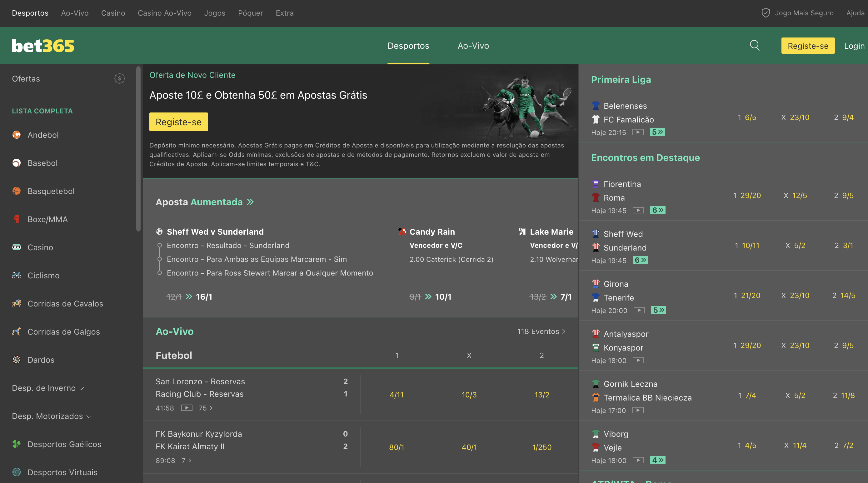Open Sheff Wed v Sunderland boosted bet title
The width and height of the screenshot is (868, 483).
click(x=215, y=232)
